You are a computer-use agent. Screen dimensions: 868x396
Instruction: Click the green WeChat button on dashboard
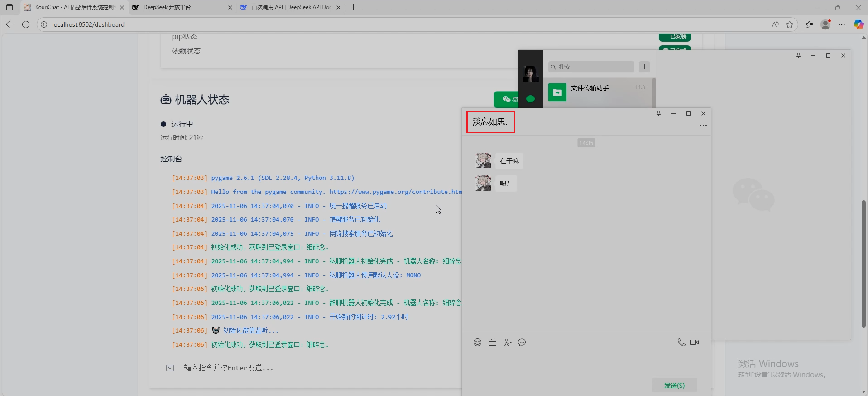pos(507,99)
